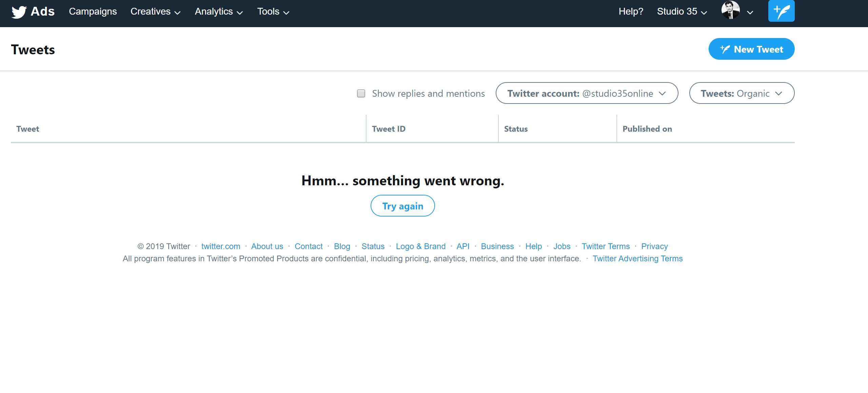
Task: Click the Try again button
Action: 402,206
